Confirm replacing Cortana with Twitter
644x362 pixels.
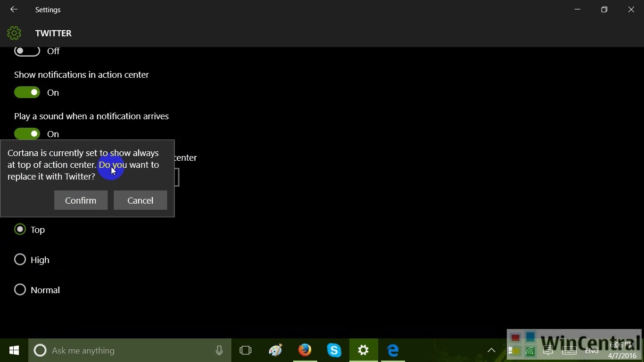[x=81, y=200]
